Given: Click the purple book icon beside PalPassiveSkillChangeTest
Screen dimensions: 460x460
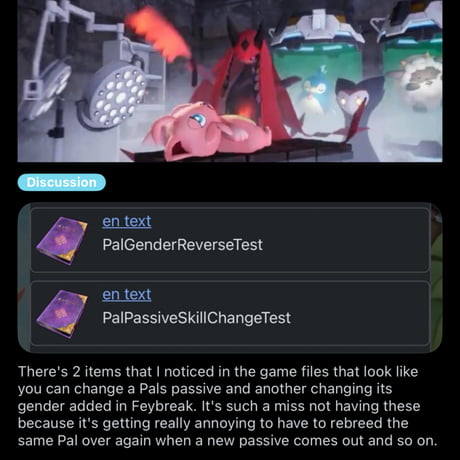Looking at the screenshot, I should pyautogui.click(x=62, y=314).
